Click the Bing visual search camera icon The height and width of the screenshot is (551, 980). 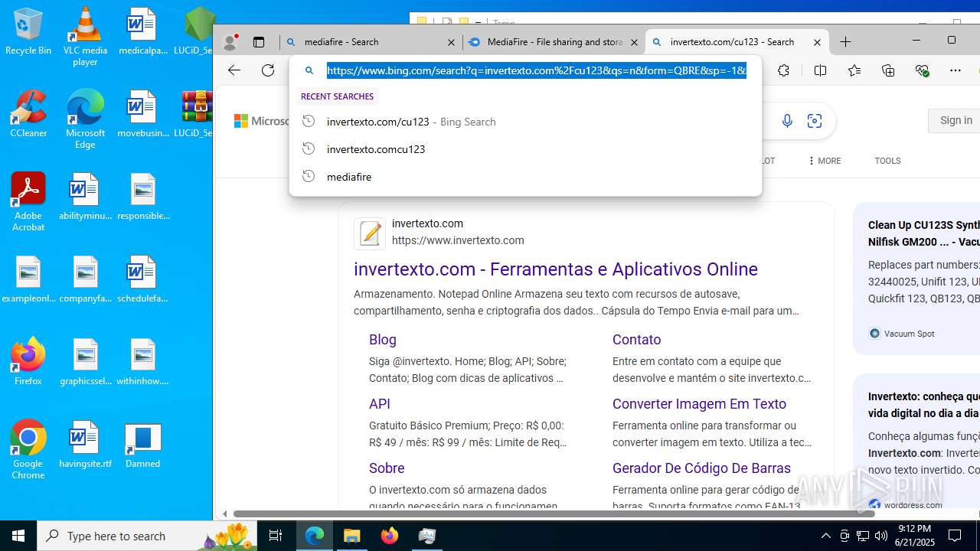(x=815, y=121)
